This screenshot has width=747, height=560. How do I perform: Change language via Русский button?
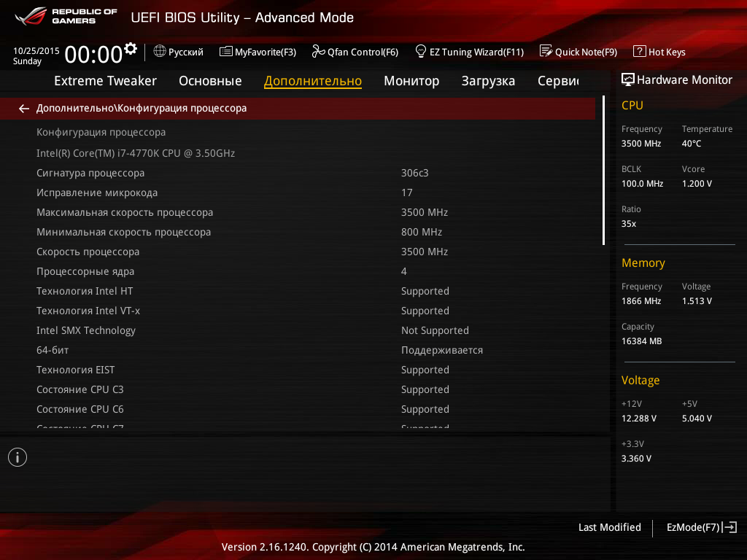click(x=179, y=52)
